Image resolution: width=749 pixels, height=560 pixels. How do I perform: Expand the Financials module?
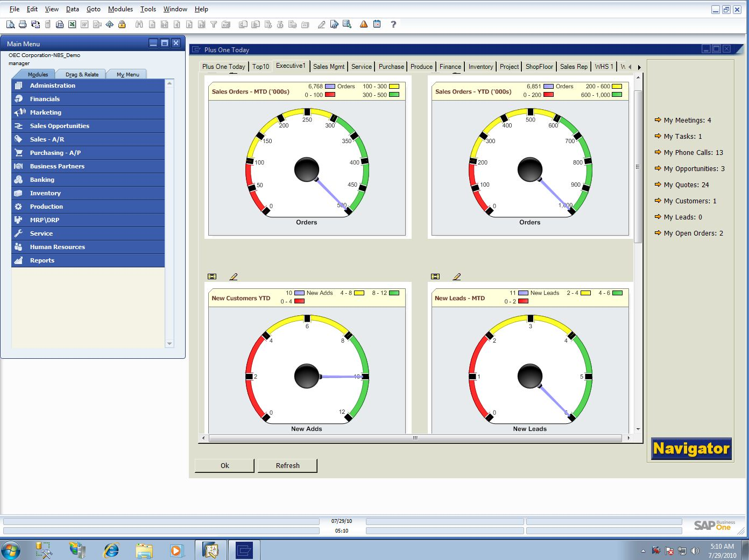tap(45, 99)
